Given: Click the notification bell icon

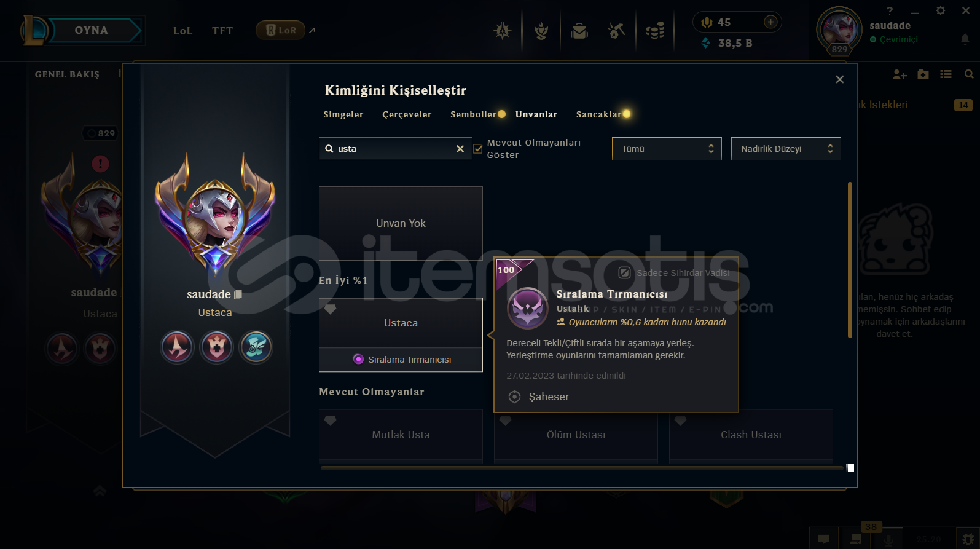Looking at the screenshot, I should (965, 39).
